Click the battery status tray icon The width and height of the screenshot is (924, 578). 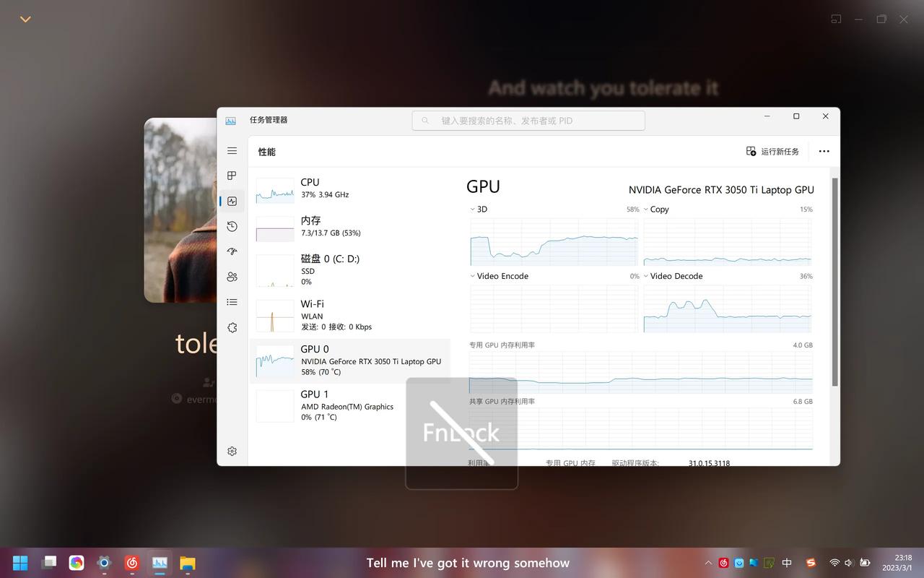click(865, 563)
